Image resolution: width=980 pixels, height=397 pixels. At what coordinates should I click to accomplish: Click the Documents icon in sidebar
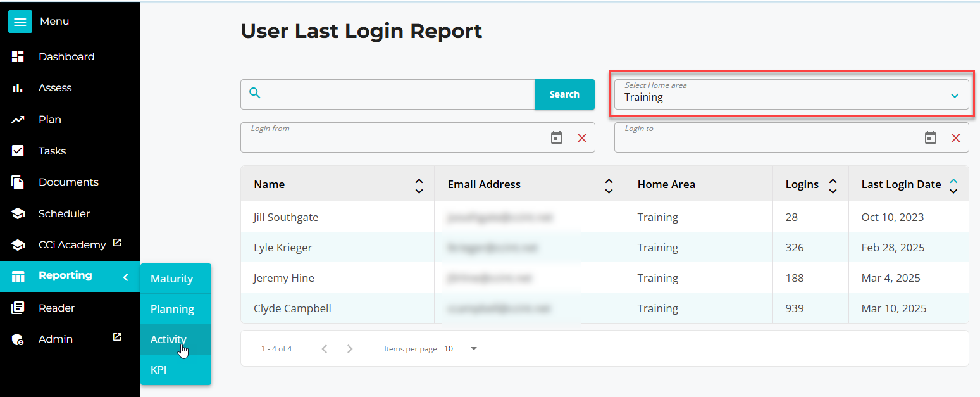18,182
